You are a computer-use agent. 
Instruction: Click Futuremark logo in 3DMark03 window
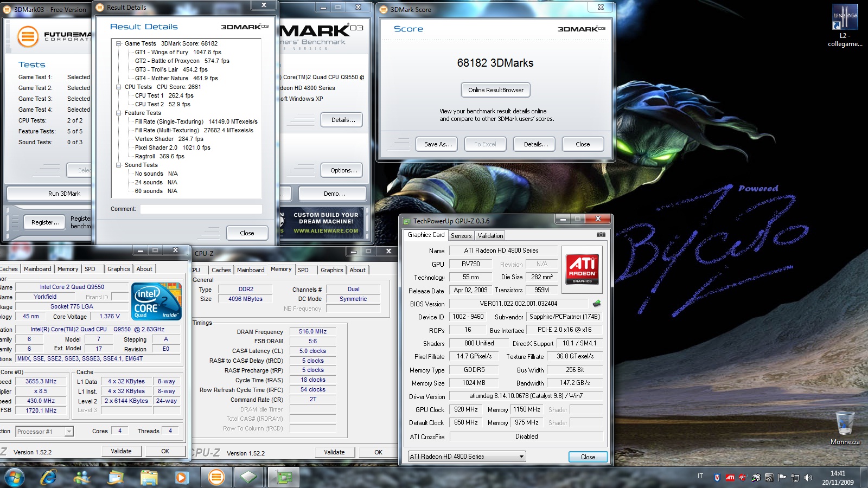point(53,37)
